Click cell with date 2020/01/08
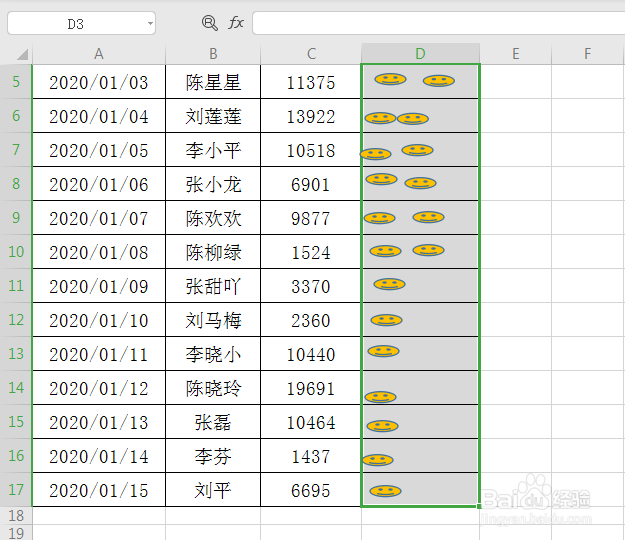 coord(98,252)
